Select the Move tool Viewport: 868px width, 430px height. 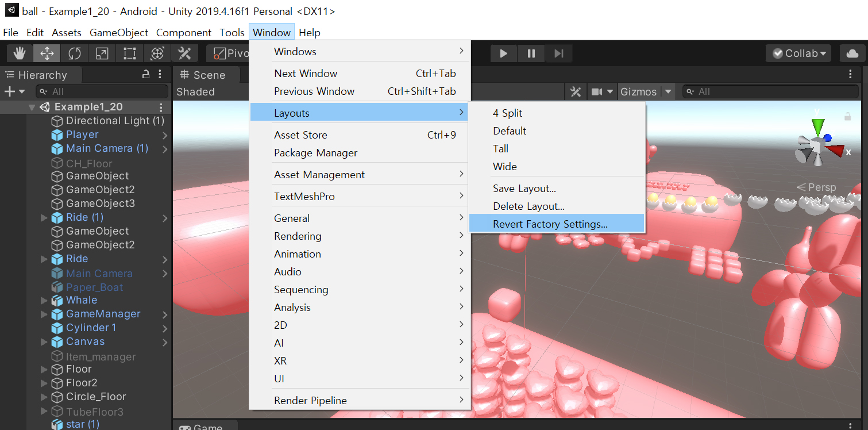[x=47, y=53]
